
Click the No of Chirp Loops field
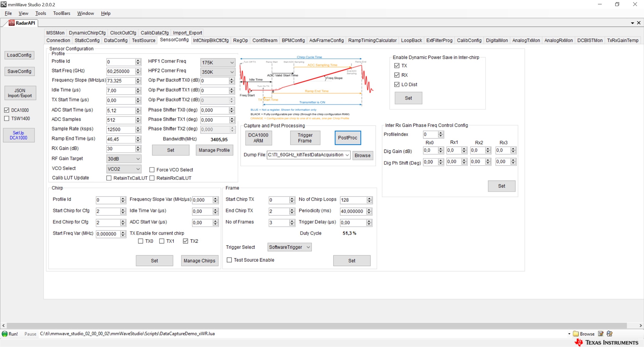(x=353, y=200)
